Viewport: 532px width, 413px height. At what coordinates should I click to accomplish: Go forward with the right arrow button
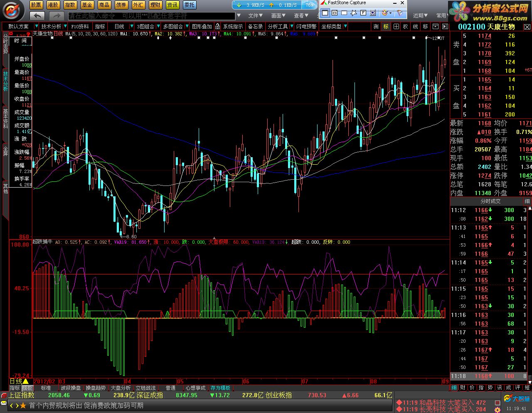click(56, 15)
